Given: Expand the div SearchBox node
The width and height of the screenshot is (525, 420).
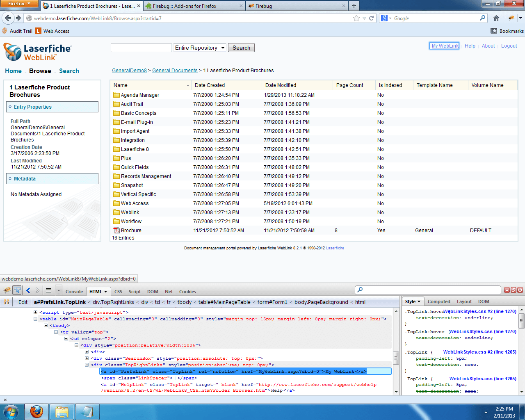Looking at the screenshot, I should pyautogui.click(x=87, y=358).
